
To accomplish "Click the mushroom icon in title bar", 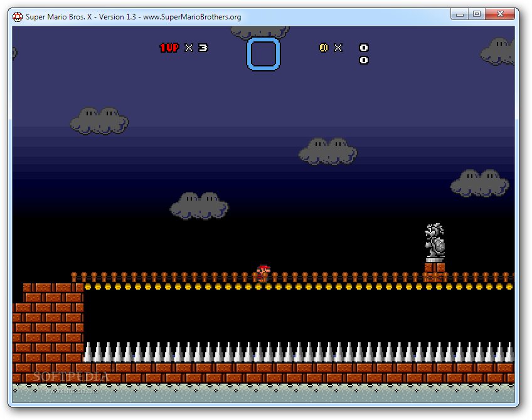I will (18, 16).
